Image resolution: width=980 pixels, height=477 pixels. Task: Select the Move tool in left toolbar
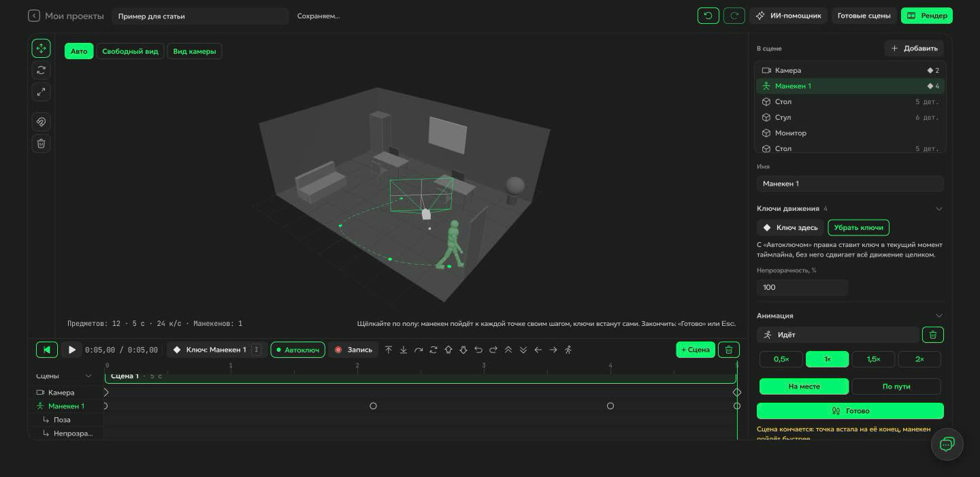[x=41, y=48]
